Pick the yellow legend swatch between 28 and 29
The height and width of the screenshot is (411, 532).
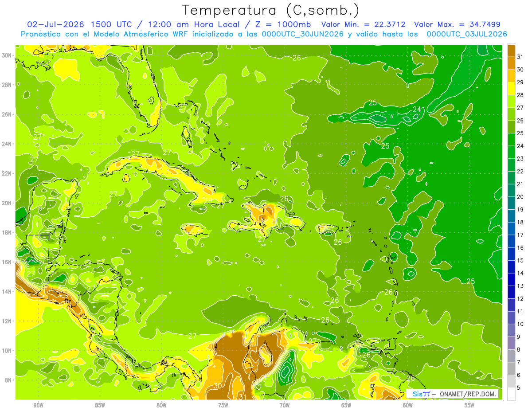pyautogui.click(x=511, y=89)
